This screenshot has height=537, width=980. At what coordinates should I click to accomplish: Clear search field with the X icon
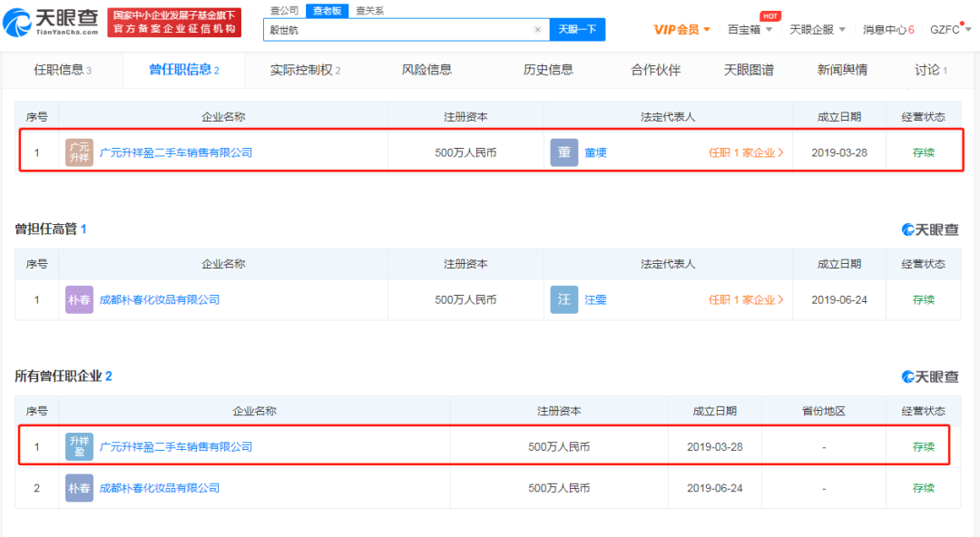point(537,29)
